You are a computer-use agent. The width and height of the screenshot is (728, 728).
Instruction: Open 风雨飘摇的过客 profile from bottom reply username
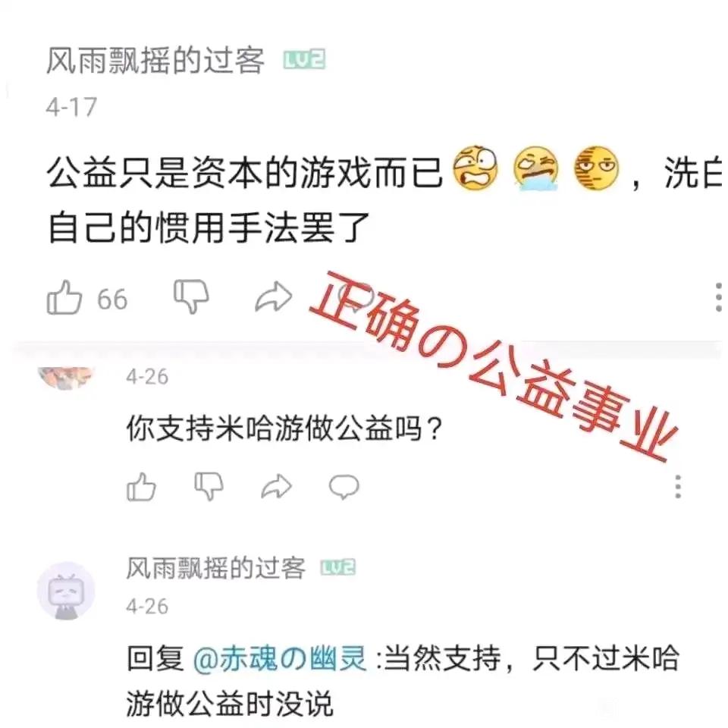coord(216,568)
